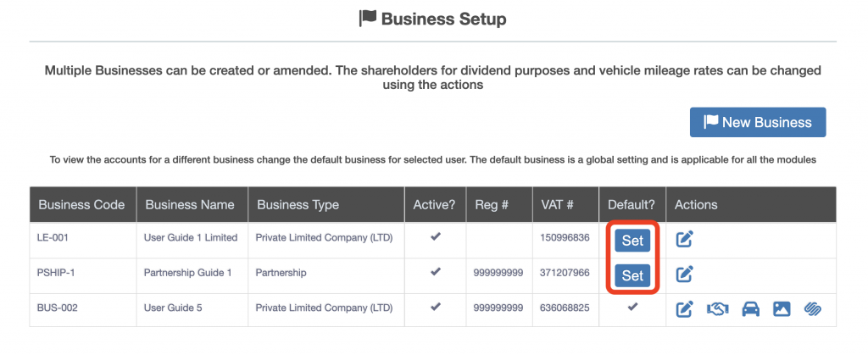This screenshot has height=355, width=868.
Task: Click the flag icon in Business Setup heading
Action: point(368,18)
